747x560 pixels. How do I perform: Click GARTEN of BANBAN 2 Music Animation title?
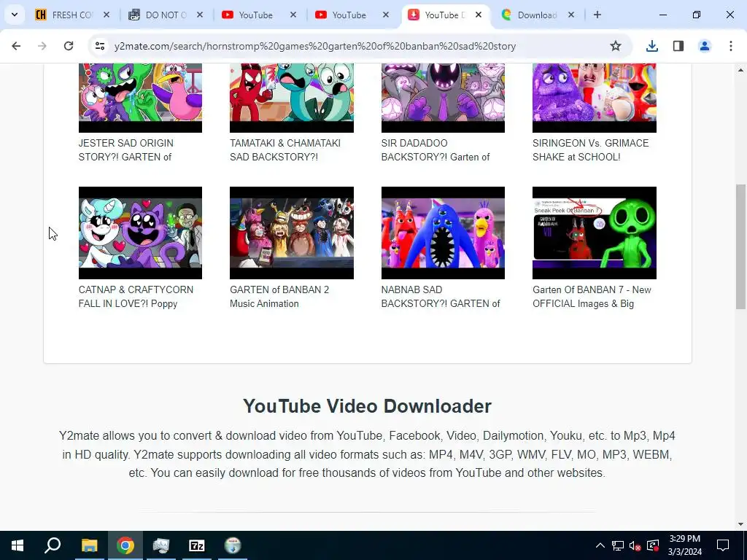tap(279, 297)
